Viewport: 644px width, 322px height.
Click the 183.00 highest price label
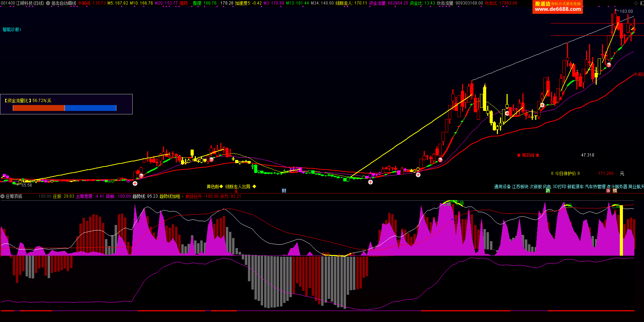click(626, 11)
